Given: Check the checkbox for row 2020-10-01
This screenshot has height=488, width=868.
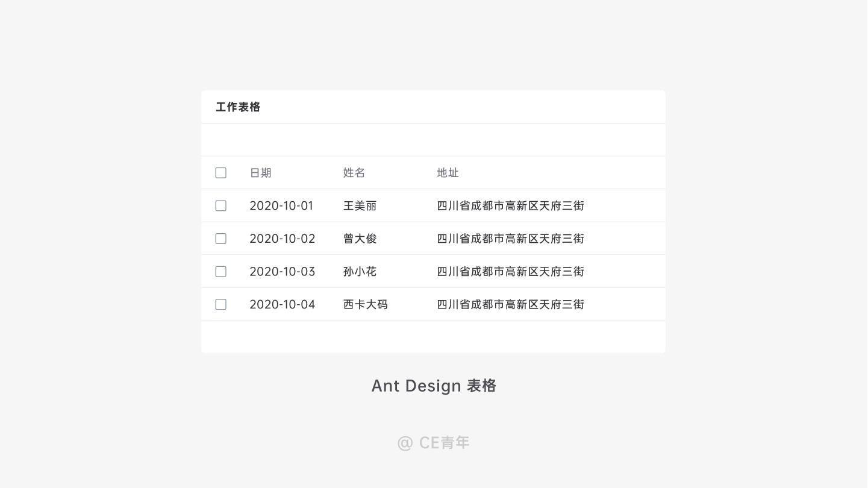Looking at the screenshot, I should pos(221,205).
